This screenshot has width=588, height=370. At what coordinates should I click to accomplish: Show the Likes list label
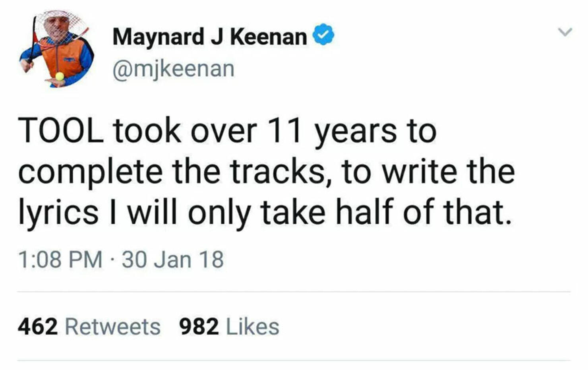(x=253, y=327)
